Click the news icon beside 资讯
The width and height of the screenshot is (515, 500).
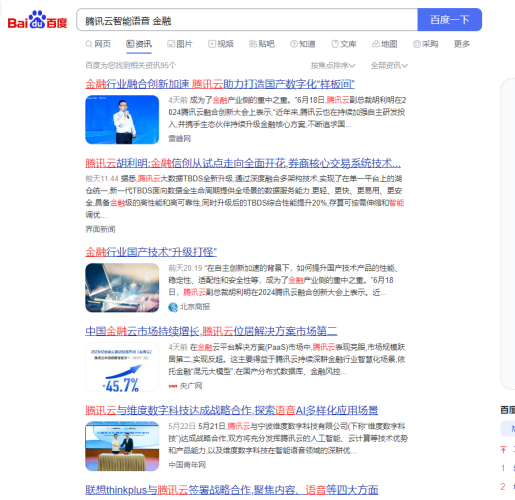tap(130, 44)
